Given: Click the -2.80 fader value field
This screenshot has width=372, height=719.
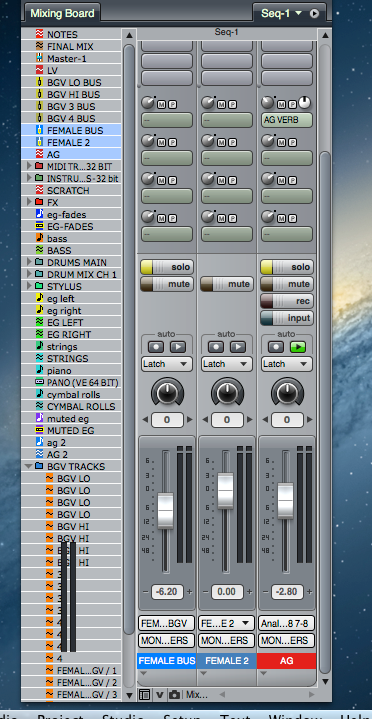Looking at the screenshot, I should [x=287, y=591].
